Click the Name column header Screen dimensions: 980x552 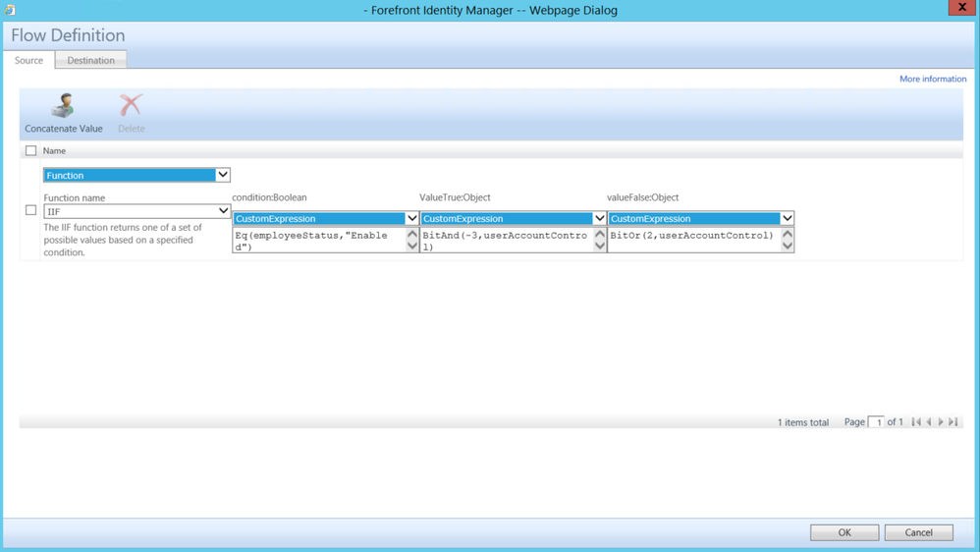coord(54,150)
